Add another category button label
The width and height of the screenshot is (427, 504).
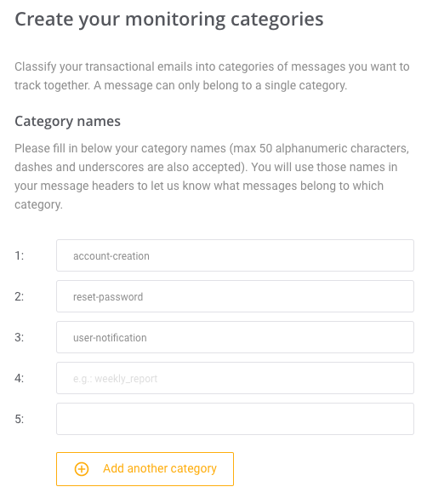click(x=160, y=469)
